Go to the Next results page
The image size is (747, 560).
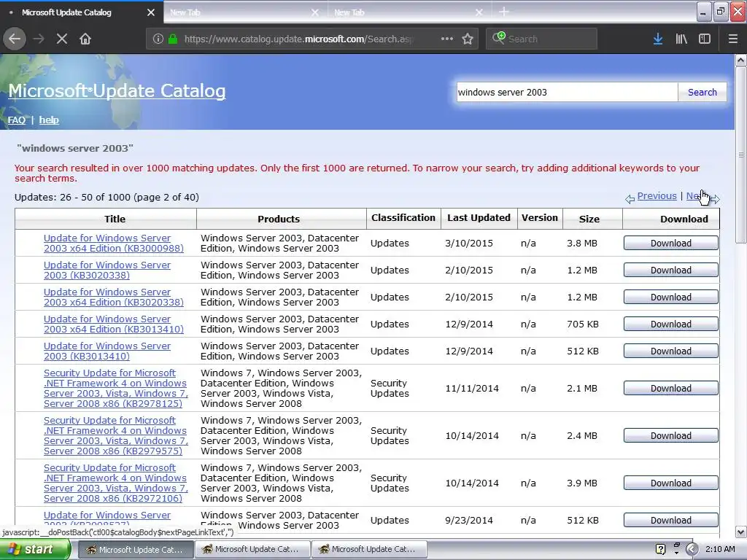click(x=696, y=196)
